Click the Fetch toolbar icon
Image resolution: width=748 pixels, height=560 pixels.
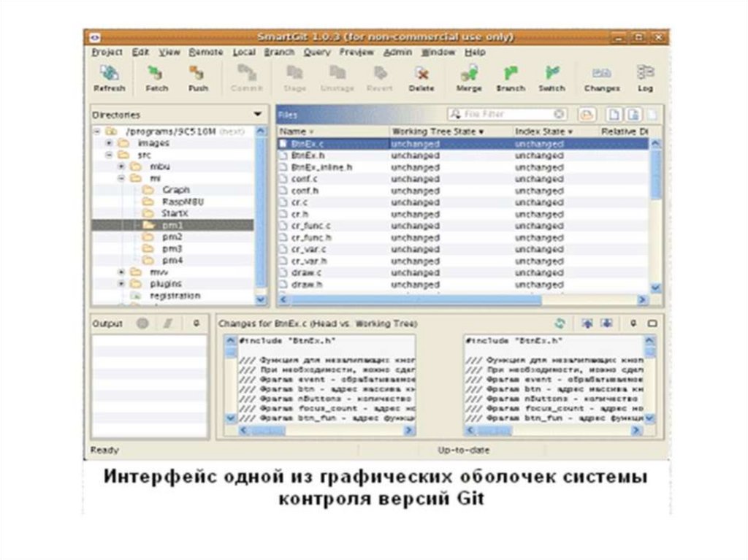[156, 78]
